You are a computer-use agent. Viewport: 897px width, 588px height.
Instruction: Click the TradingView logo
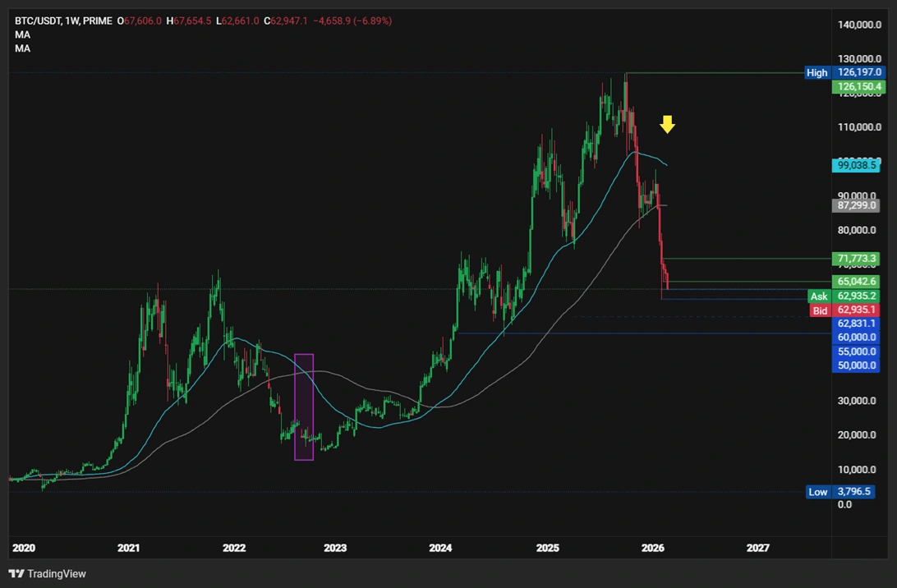pyautogui.click(x=48, y=573)
